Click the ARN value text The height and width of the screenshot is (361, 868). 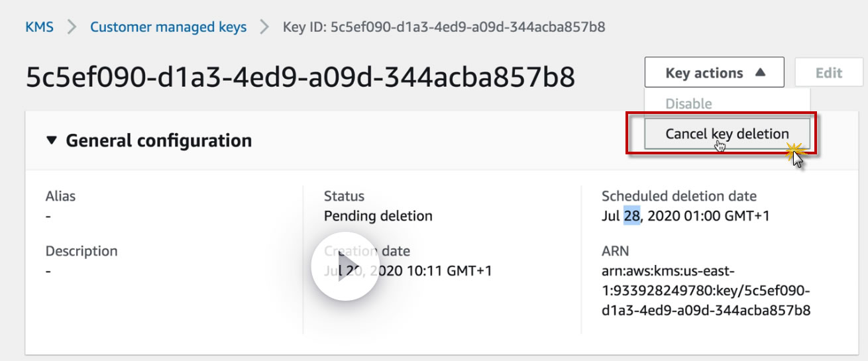click(x=706, y=291)
